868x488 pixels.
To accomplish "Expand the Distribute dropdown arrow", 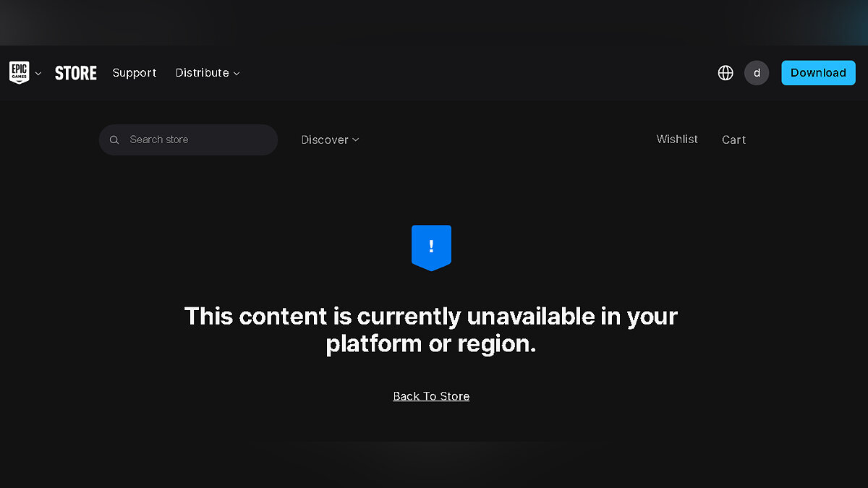I will pos(237,74).
